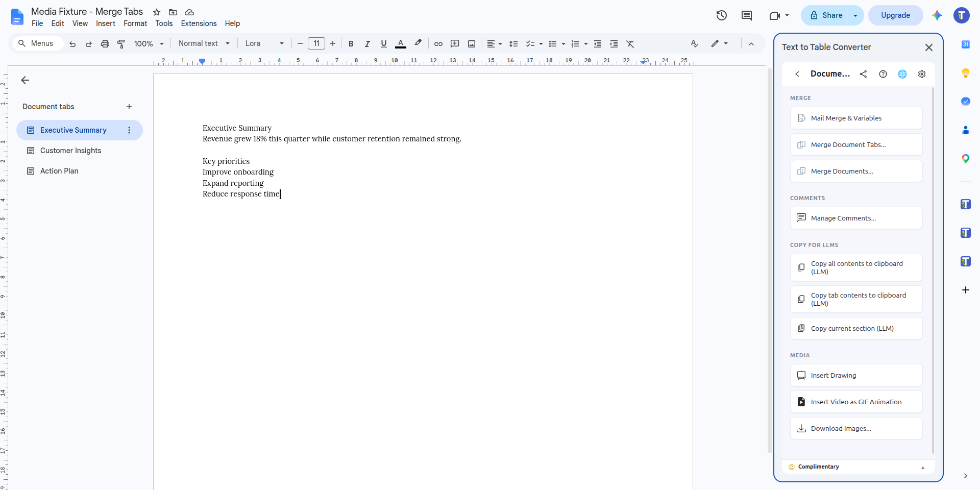Click the undo icon in toolbar
980x490 pixels.
click(72, 44)
